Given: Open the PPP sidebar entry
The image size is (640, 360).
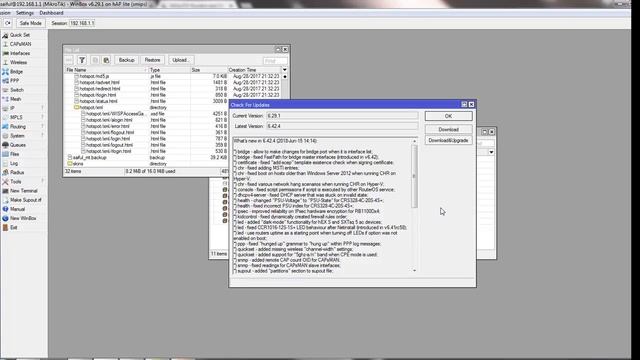Looking at the screenshot, I should point(14,81).
